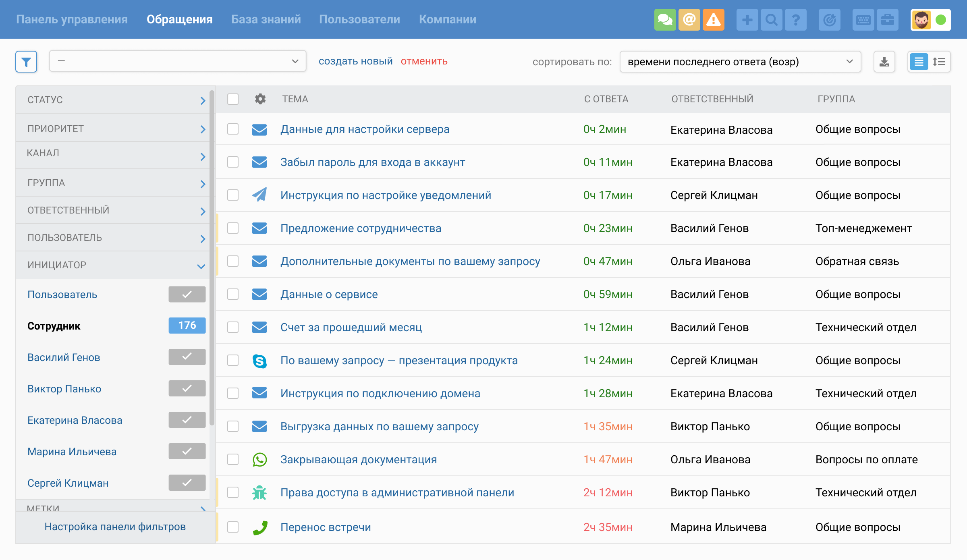This screenshot has width=967, height=560.
Task: Click the funnel filter icon
Action: (26, 62)
